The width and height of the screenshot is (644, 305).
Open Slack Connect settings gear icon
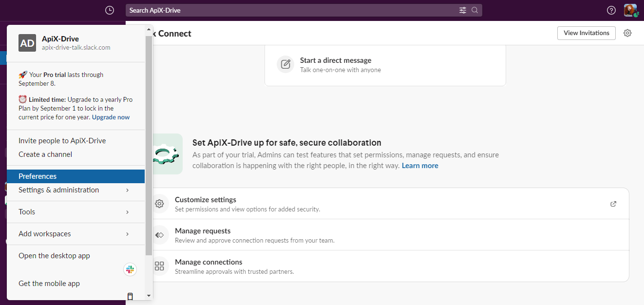[x=627, y=33]
